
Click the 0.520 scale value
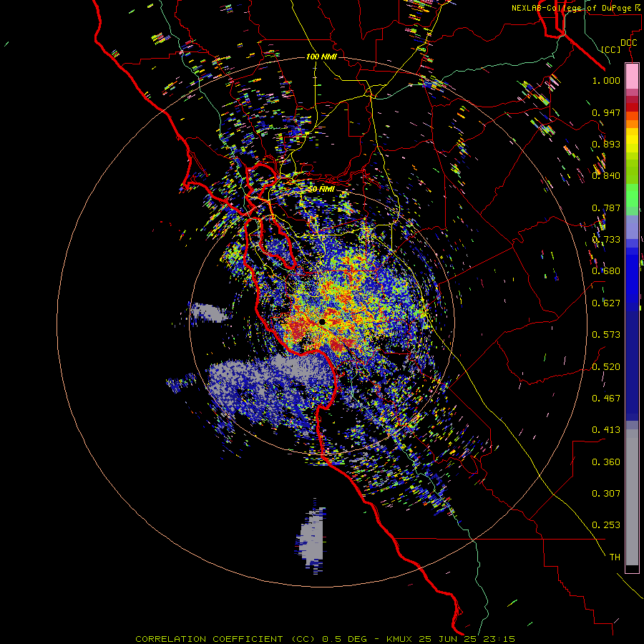pyautogui.click(x=606, y=367)
